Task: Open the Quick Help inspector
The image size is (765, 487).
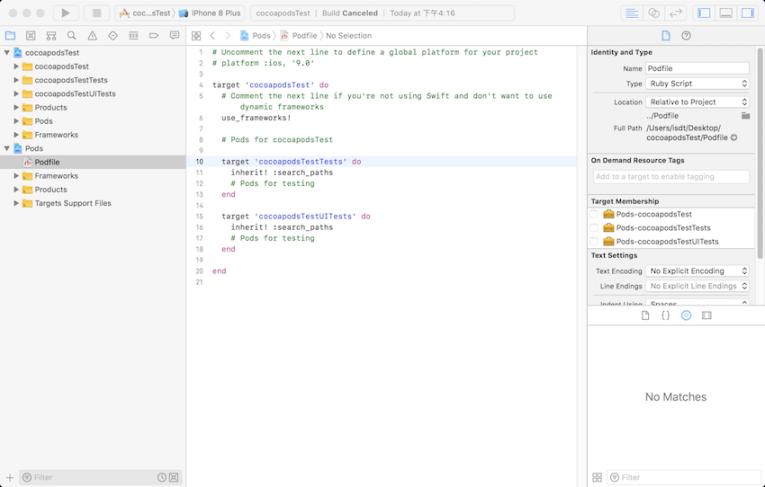Action: tap(686, 35)
